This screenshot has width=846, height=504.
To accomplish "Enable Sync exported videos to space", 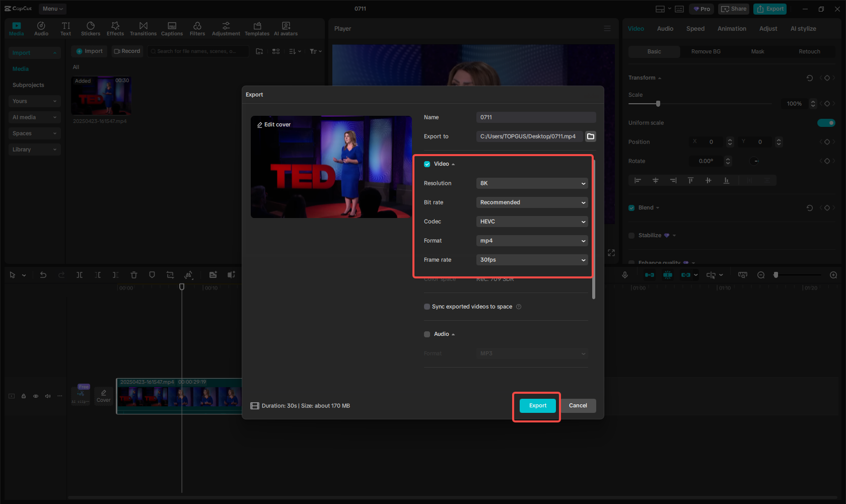I will tap(427, 306).
